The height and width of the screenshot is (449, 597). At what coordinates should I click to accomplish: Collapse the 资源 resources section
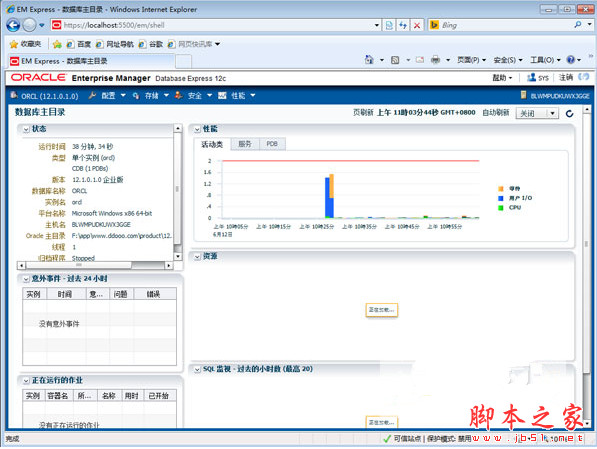click(197, 257)
